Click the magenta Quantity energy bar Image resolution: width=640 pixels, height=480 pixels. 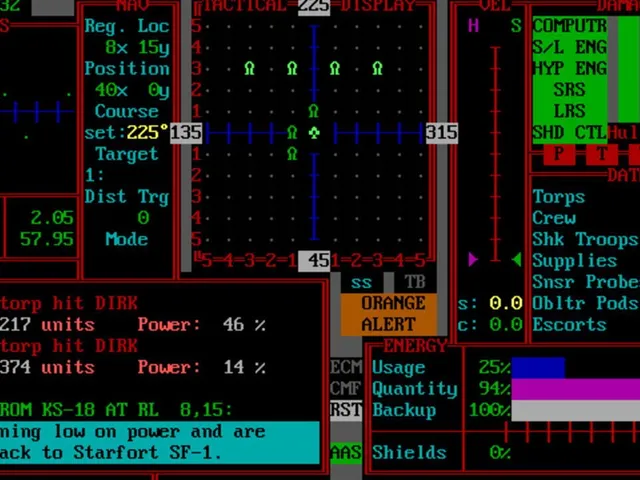click(576, 389)
